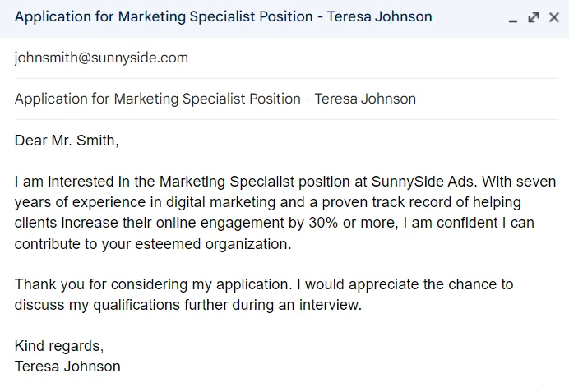
Task: Click 'Thank you' starting the second paragraph
Action: 46,284
